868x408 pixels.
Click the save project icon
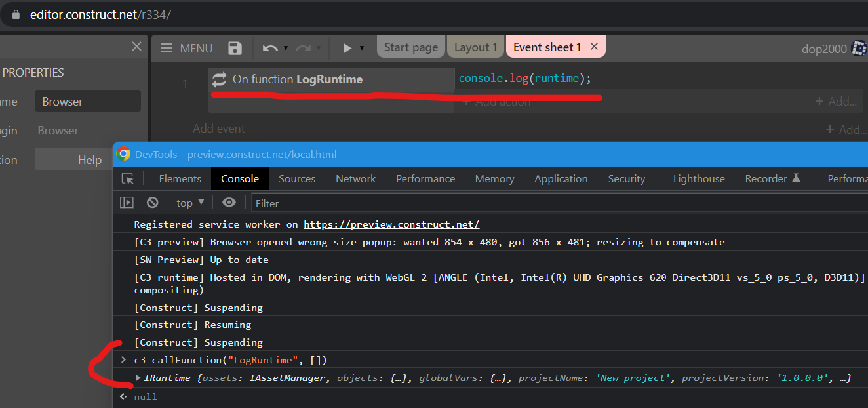pos(235,47)
